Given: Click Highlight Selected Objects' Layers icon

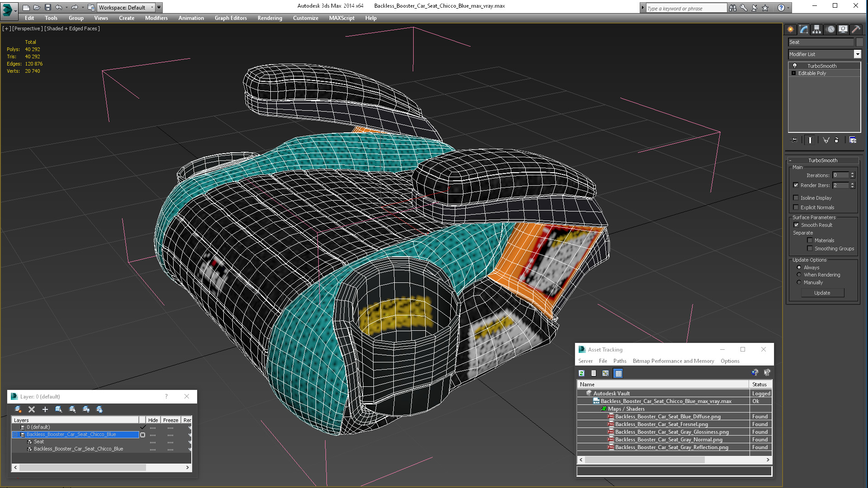Looking at the screenshot, I should 72,409.
